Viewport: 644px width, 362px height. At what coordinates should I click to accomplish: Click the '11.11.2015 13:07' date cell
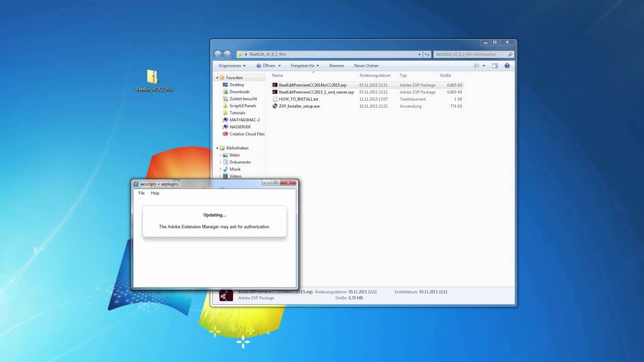[x=373, y=99]
